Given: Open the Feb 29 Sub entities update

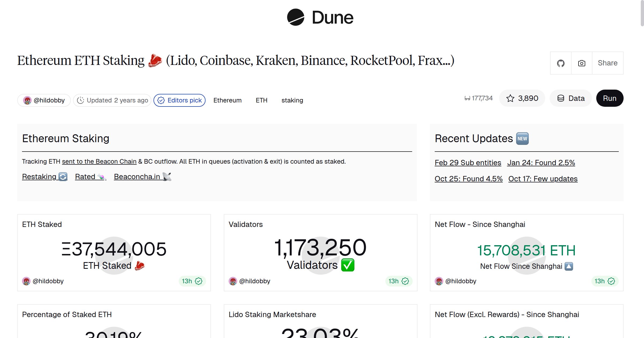Looking at the screenshot, I should tap(468, 163).
